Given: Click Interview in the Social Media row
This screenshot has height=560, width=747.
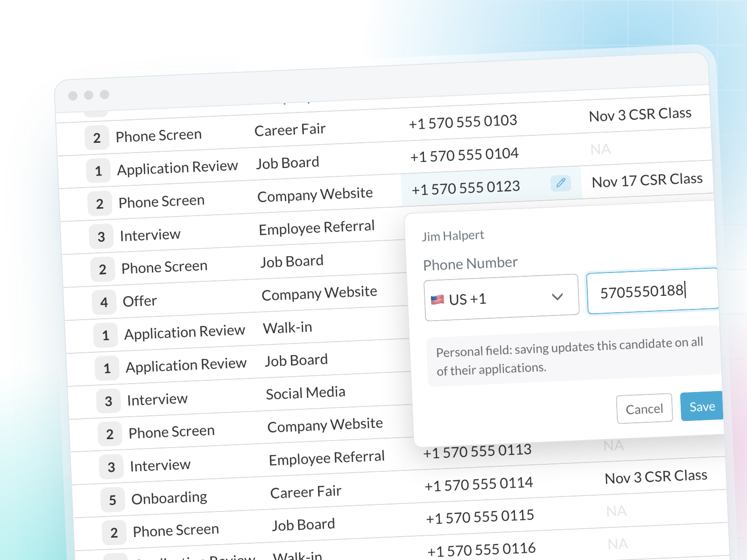Looking at the screenshot, I should [157, 399].
